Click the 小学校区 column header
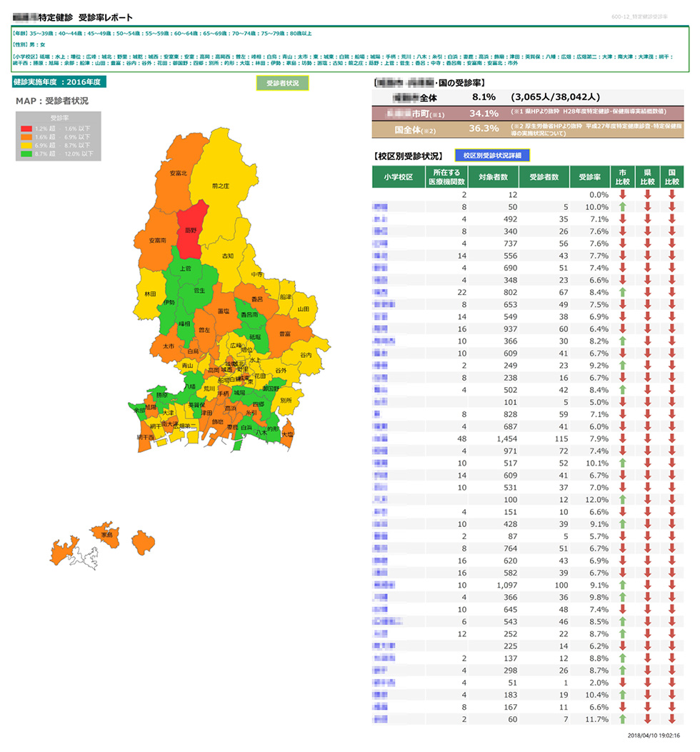 [x=399, y=177]
